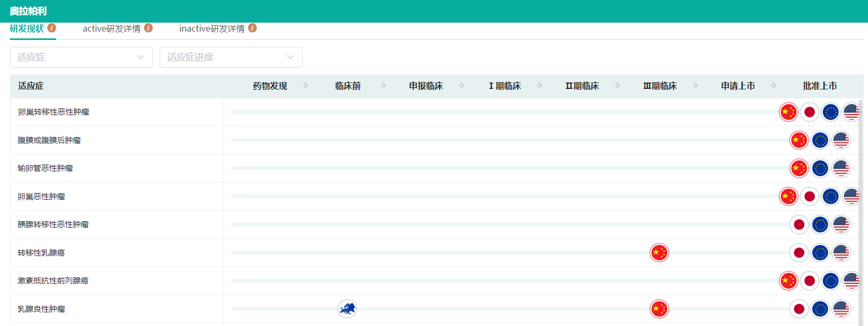
Task: Click China flag at III期临床 for 乳腺良性肿瘤
Action: [x=659, y=309]
